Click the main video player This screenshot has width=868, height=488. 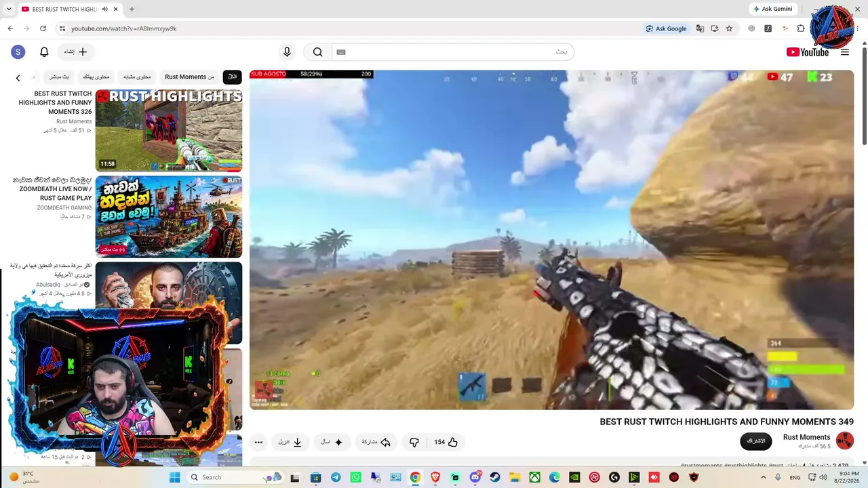tap(551, 240)
